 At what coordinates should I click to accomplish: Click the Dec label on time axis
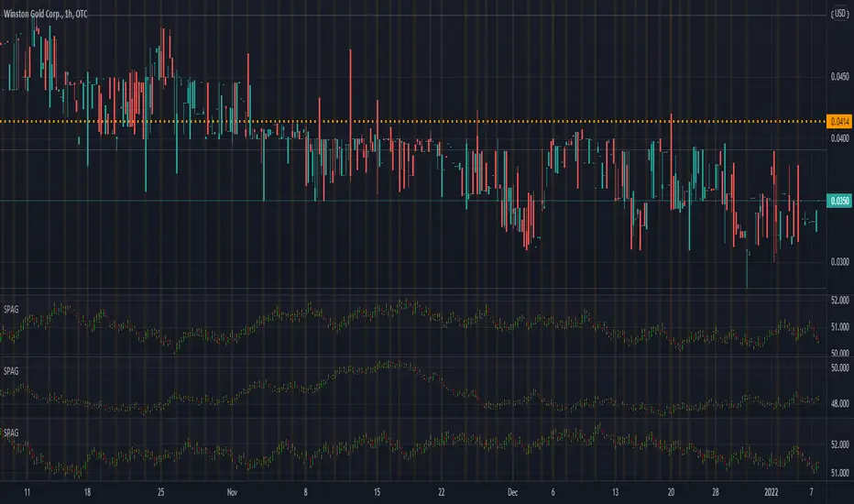(x=514, y=490)
